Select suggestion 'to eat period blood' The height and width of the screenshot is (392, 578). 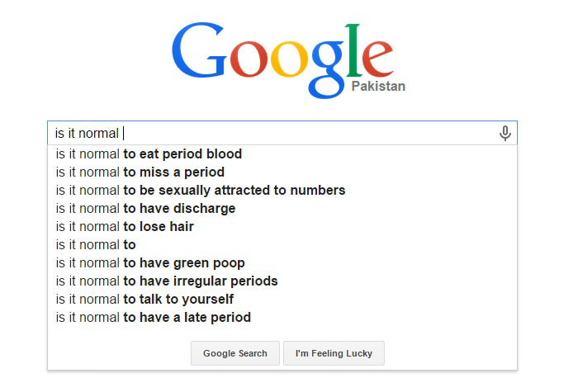282,154
